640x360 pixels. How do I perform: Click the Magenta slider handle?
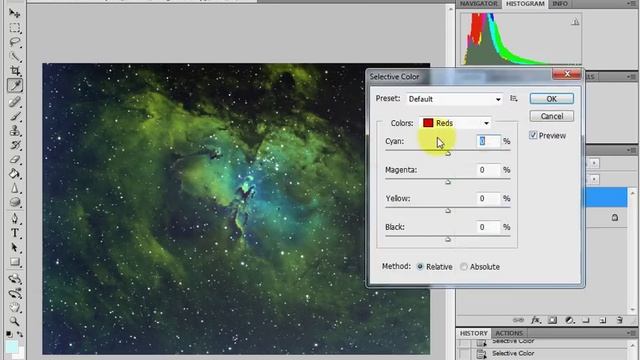(448, 182)
